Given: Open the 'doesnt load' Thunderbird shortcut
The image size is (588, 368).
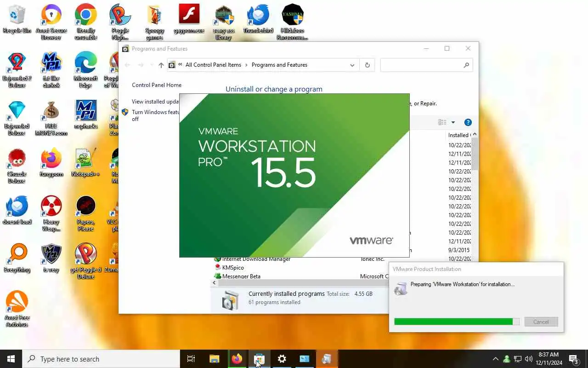Looking at the screenshot, I should tap(17, 210).
